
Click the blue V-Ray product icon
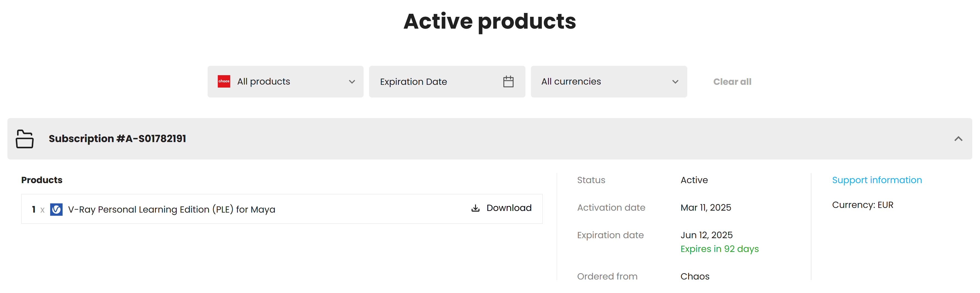(56, 209)
